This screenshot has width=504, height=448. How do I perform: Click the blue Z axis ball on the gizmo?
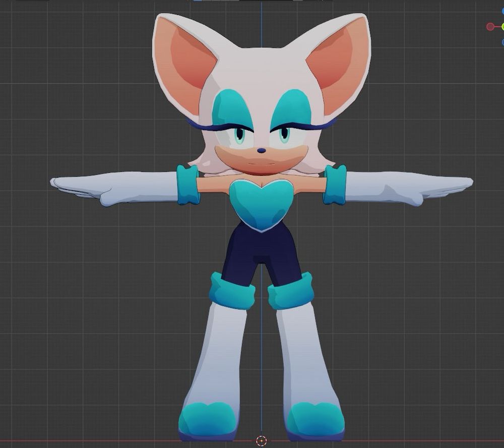click(503, 10)
